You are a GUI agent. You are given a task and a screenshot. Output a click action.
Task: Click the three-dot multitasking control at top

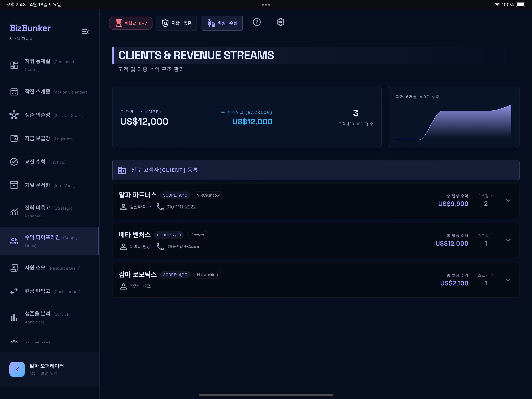click(266, 4)
